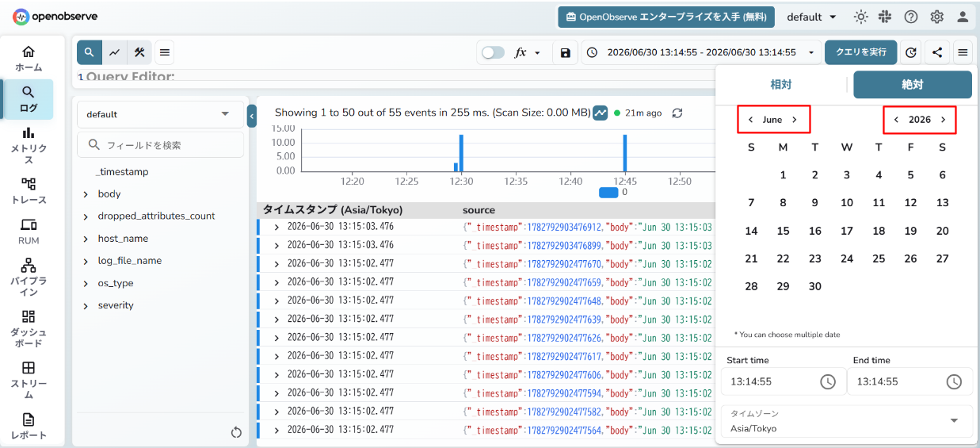
Task: Open トレース traces page
Action: [29, 191]
